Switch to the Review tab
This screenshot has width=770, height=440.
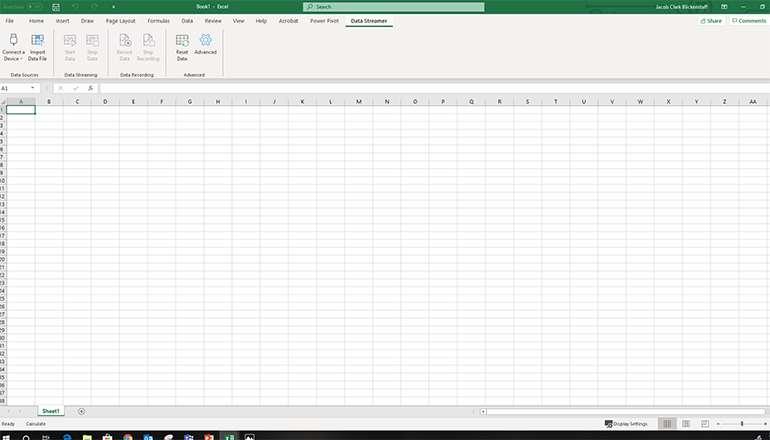(213, 21)
